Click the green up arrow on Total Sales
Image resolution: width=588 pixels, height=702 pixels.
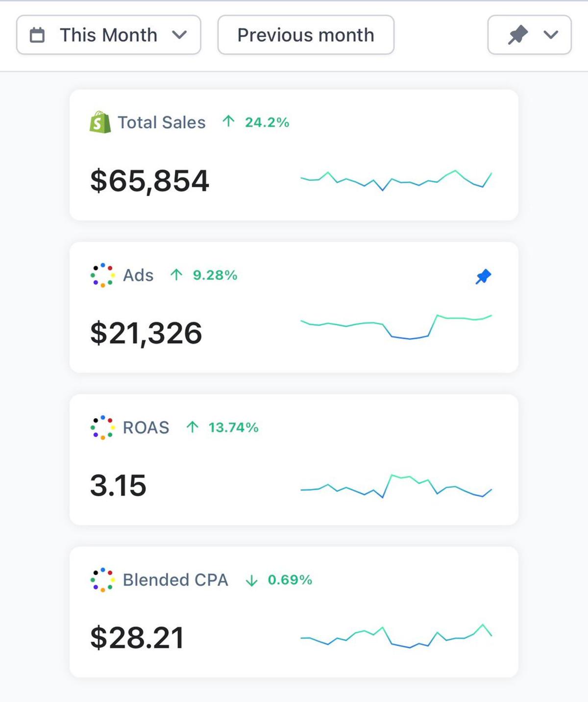point(228,121)
